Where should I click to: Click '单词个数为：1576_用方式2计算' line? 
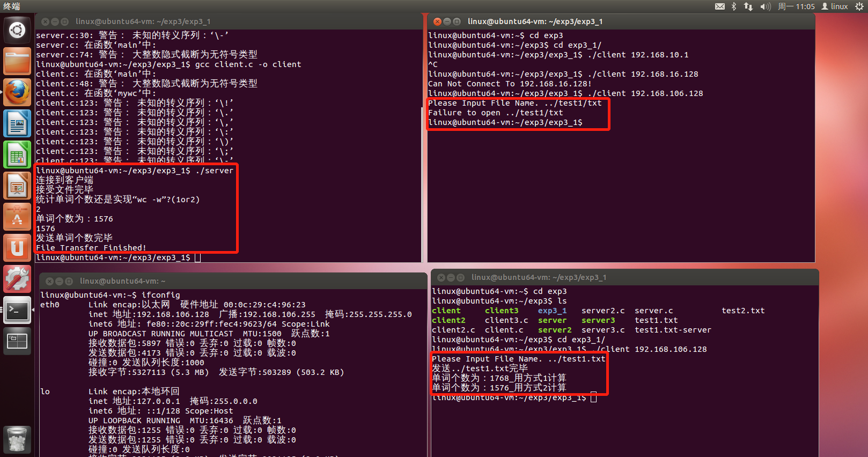click(499, 388)
